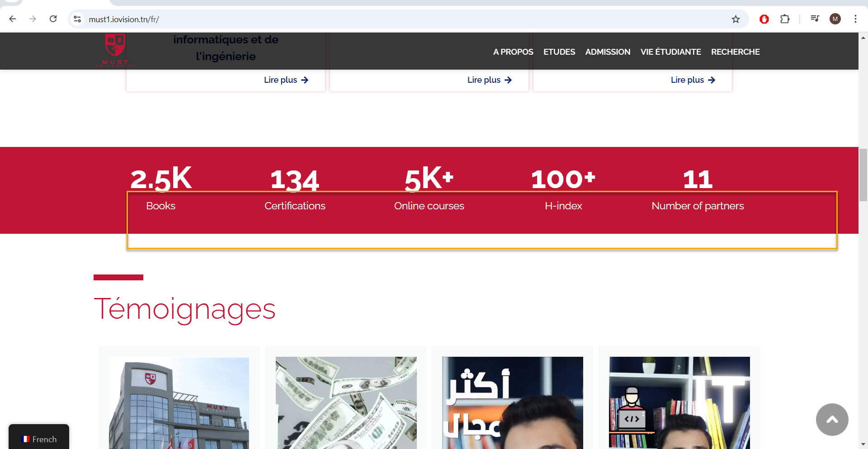Image resolution: width=868 pixels, height=449 pixels.
Task: Open the red Opera-style extension icon
Action: [764, 19]
